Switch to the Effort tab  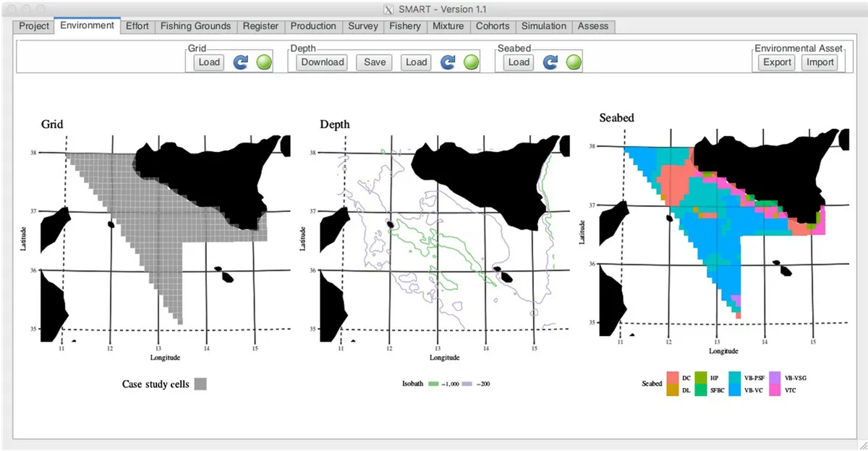137,26
